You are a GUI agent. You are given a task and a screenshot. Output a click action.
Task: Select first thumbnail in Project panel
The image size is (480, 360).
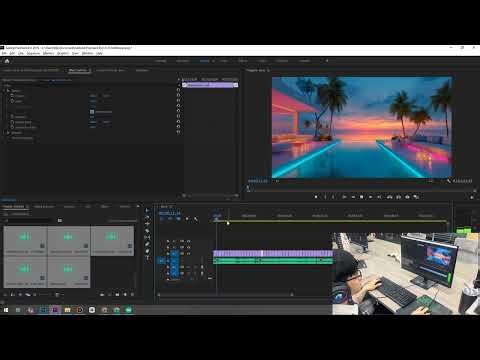(25, 241)
